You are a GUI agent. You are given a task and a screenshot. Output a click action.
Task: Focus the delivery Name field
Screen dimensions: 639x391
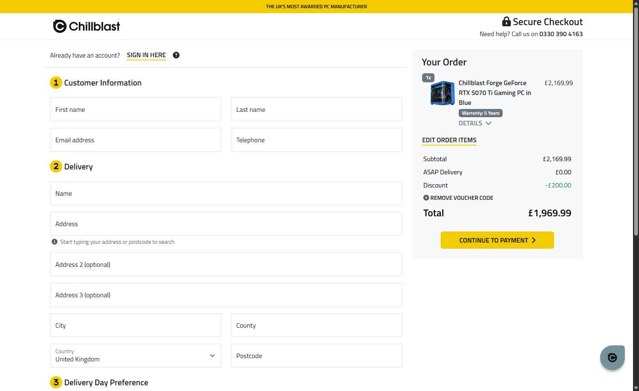(x=226, y=193)
